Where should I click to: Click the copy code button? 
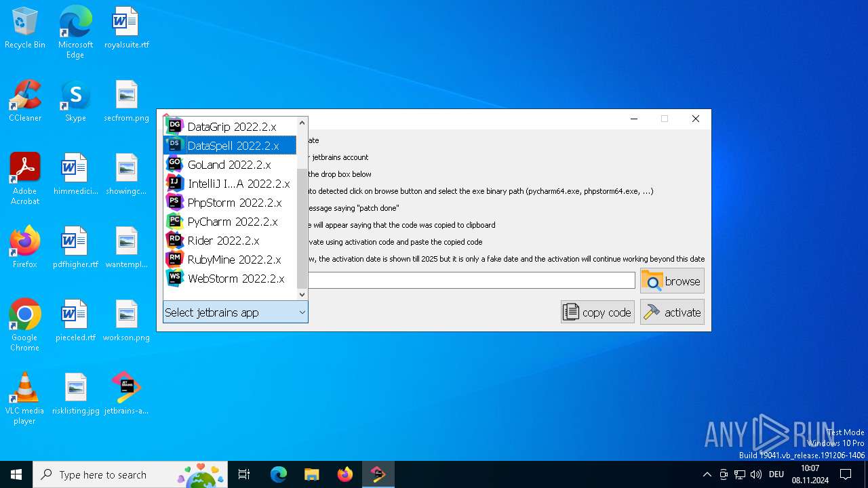[x=597, y=312]
